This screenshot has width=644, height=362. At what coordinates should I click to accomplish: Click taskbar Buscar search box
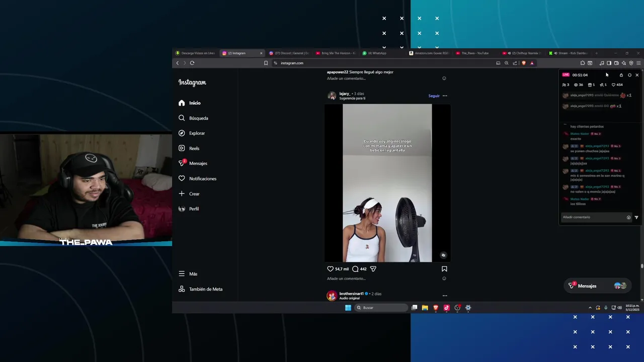(x=381, y=308)
